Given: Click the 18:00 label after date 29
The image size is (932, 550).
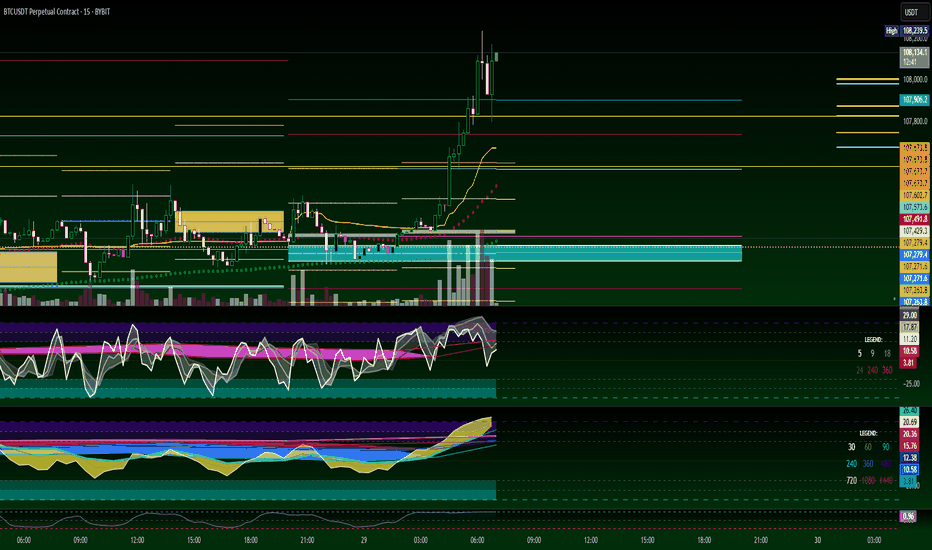Looking at the screenshot, I should (x=704, y=540).
